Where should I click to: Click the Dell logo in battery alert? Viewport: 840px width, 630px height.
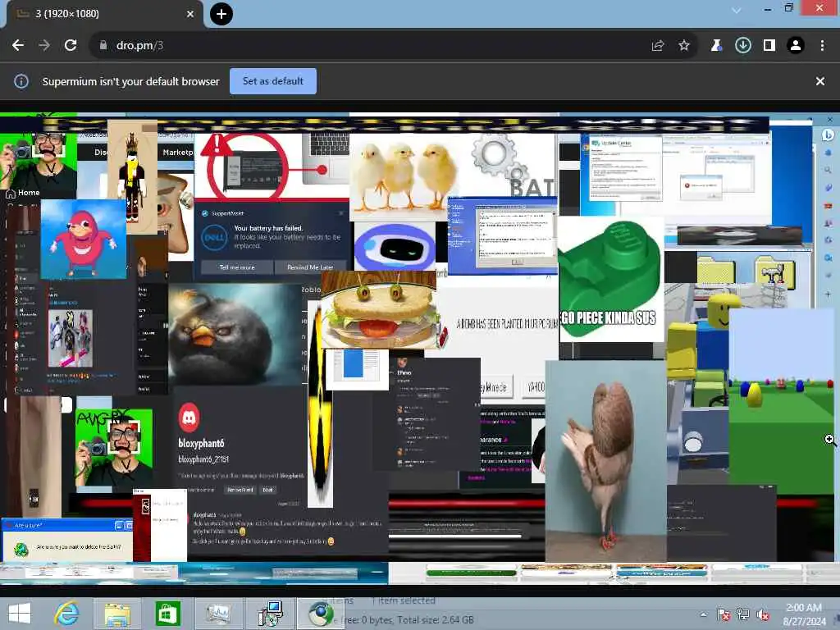point(214,236)
